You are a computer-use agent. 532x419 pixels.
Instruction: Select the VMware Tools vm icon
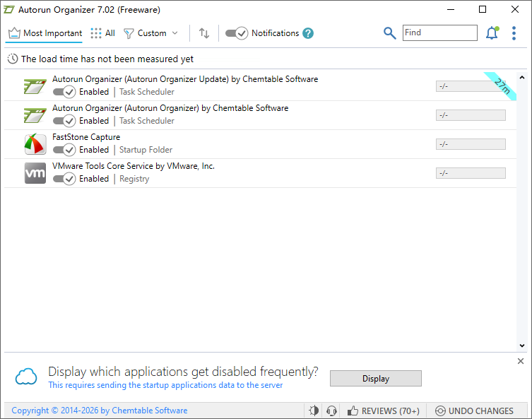tap(35, 173)
